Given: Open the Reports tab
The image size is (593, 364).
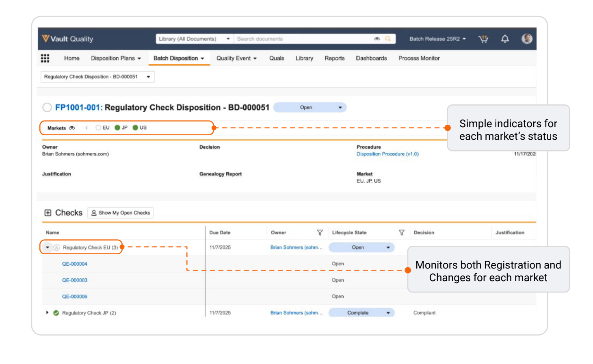Looking at the screenshot, I should click(334, 58).
